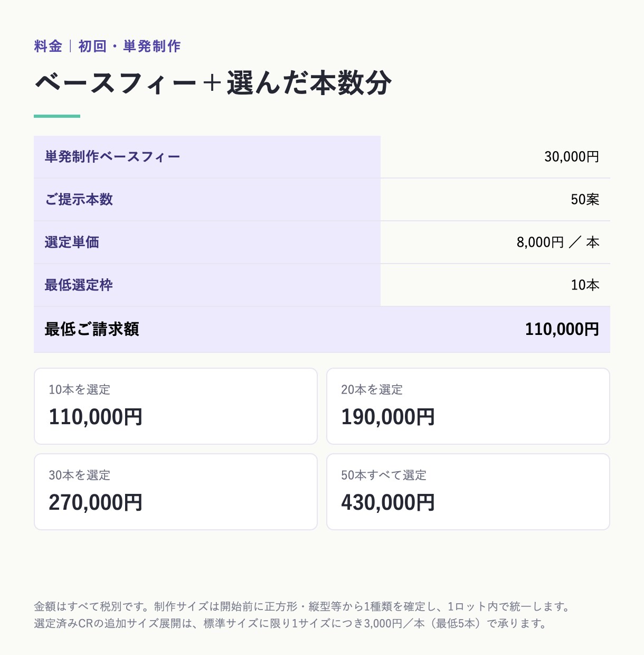The width and height of the screenshot is (644, 655).
Task: Click the 270,000円 price amount
Action: click(x=96, y=503)
